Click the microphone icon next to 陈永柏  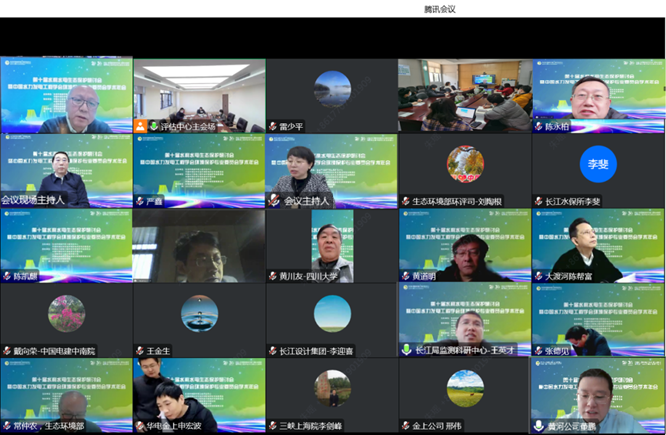[538, 127]
